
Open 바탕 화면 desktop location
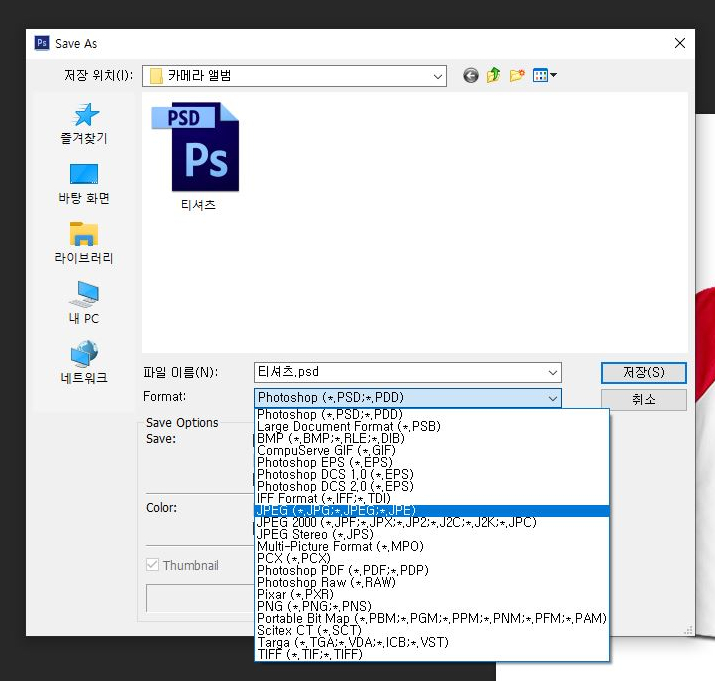pyautogui.click(x=84, y=184)
